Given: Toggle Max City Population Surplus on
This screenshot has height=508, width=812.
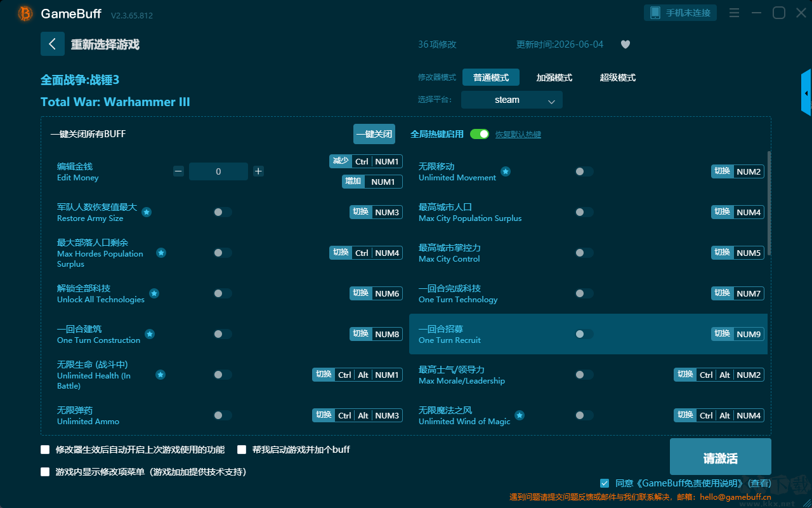Looking at the screenshot, I should 584,212.
